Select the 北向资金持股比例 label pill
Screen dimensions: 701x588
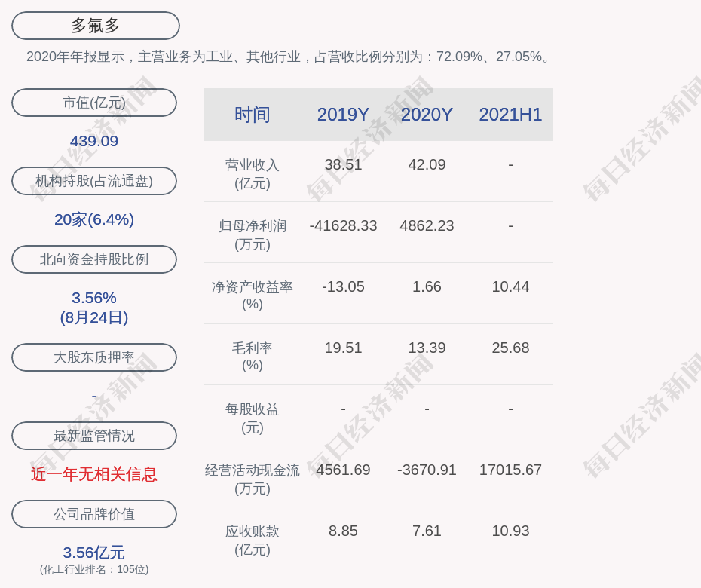(94, 259)
